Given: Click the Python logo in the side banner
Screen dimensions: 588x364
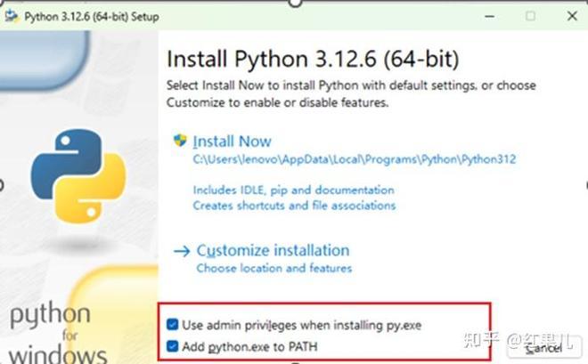Looking at the screenshot, I should 78,176.
